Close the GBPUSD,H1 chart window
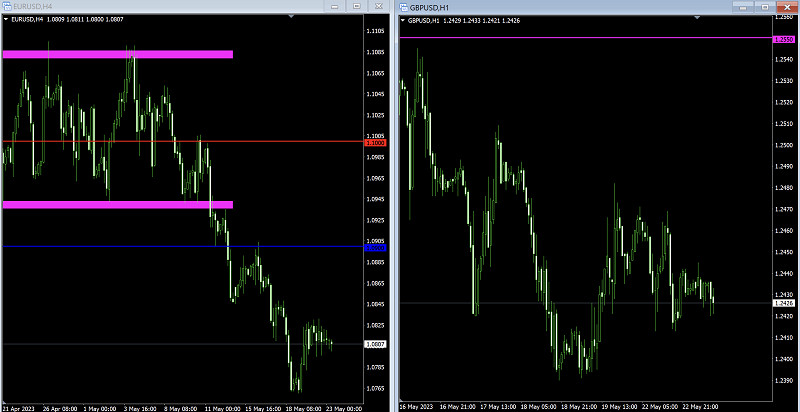 click(786, 7)
